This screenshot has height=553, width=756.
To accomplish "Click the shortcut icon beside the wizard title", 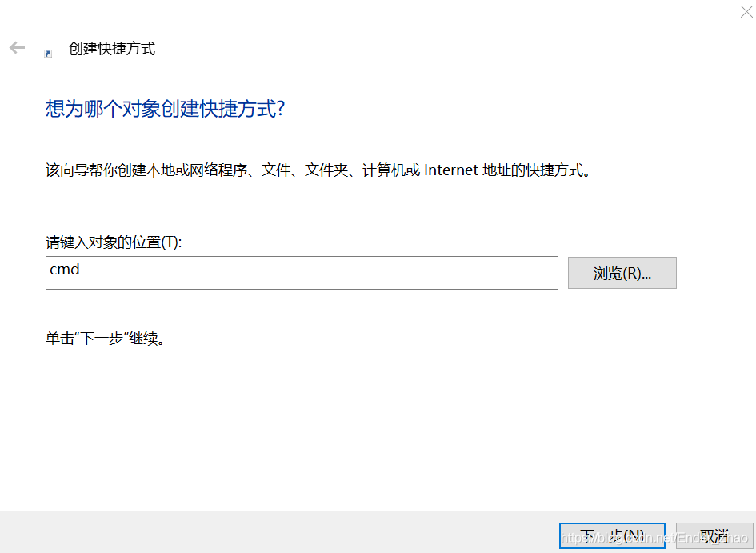I will click(x=48, y=53).
